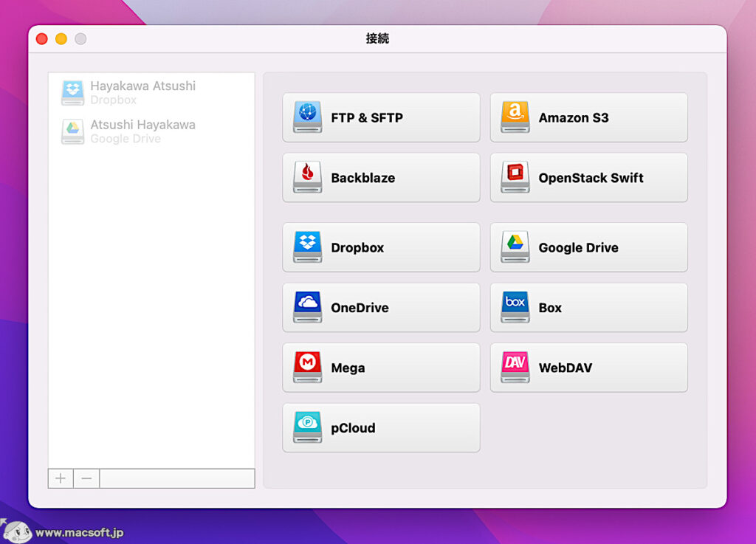
Task: Click the Google Drive icon in connection grid
Action: (x=515, y=247)
